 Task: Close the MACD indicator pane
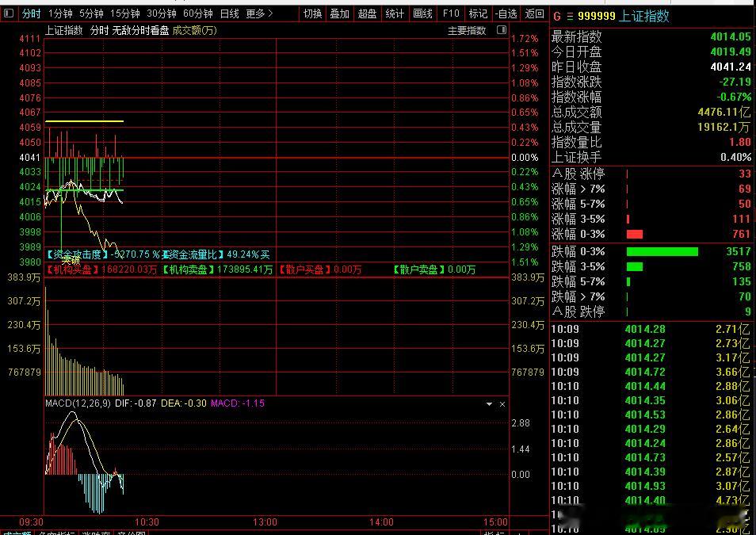[x=502, y=403]
